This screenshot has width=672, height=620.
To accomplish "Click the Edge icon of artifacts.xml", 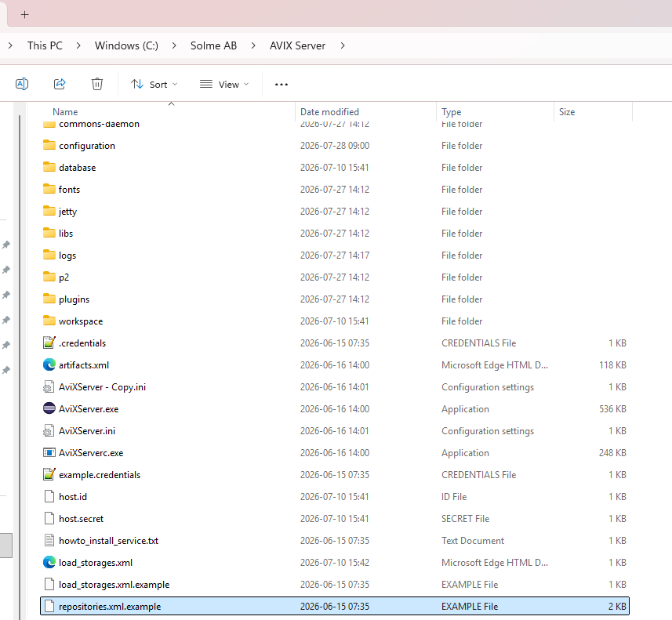I will 49,364.
